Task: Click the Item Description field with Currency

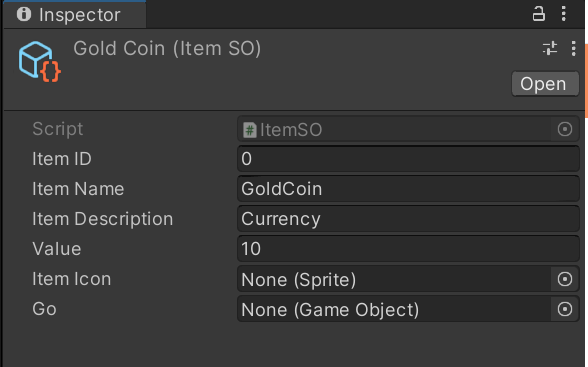Action: 408,219
